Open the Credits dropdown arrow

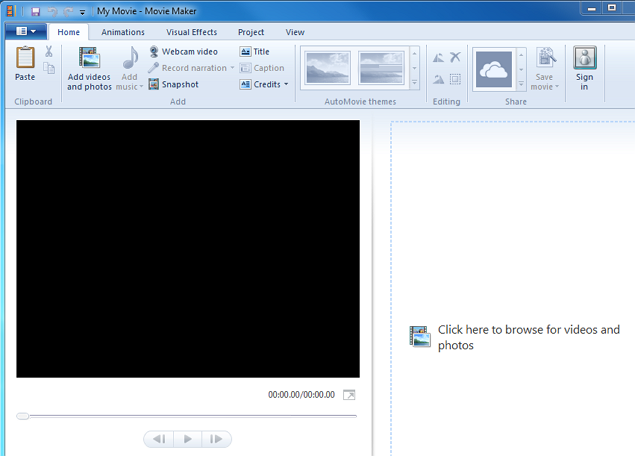[286, 85]
